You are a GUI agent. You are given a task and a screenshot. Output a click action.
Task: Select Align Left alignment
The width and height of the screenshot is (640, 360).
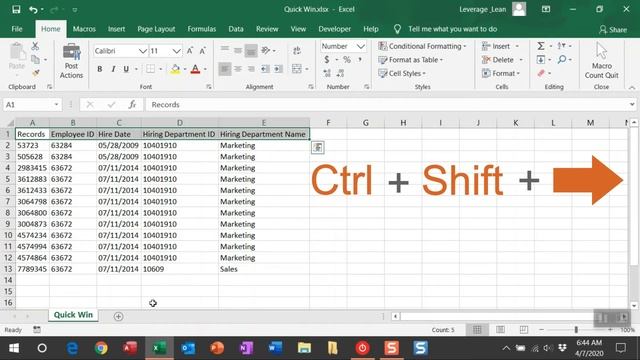coord(224,69)
